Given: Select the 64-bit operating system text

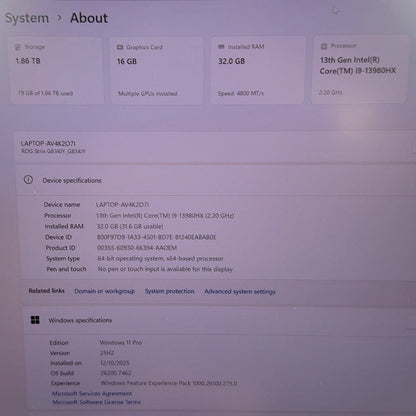Looking at the screenshot, I should click(160, 258).
